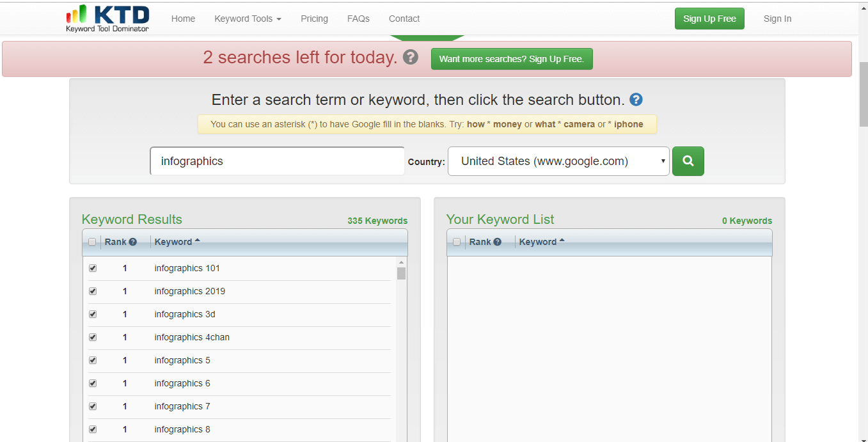Click the Sign Up Free button
The height and width of the screenshot is (442, 868).
click(x=709, y=19)
